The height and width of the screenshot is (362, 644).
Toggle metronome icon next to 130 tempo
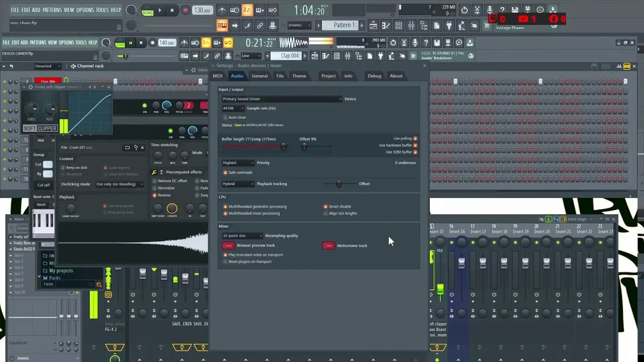tap(222, 10)
